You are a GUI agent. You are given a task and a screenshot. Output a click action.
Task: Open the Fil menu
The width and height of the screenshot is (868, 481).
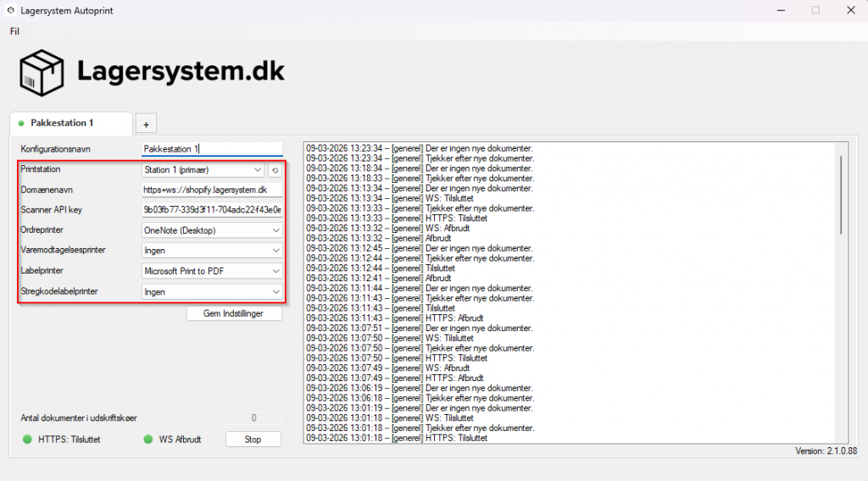pos(14,31)
